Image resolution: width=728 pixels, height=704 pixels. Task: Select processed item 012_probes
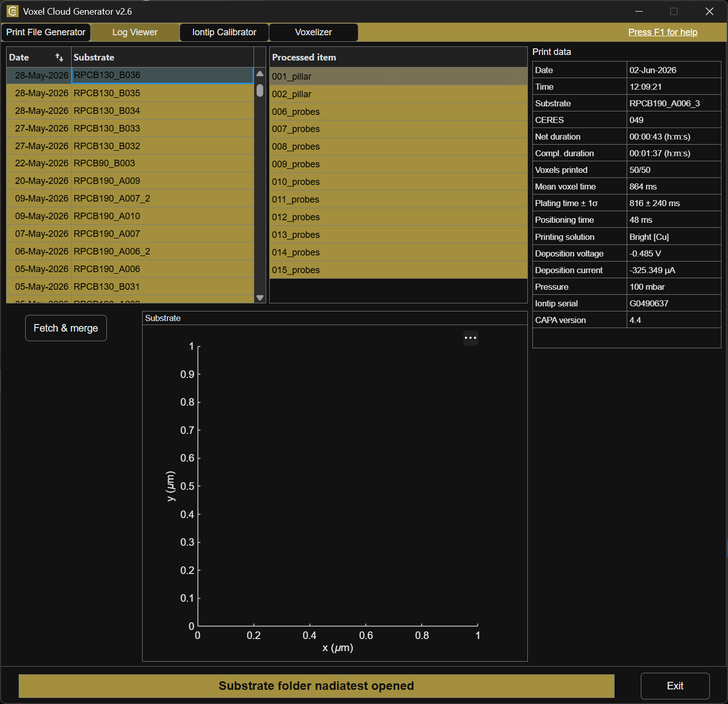(398, 217)
